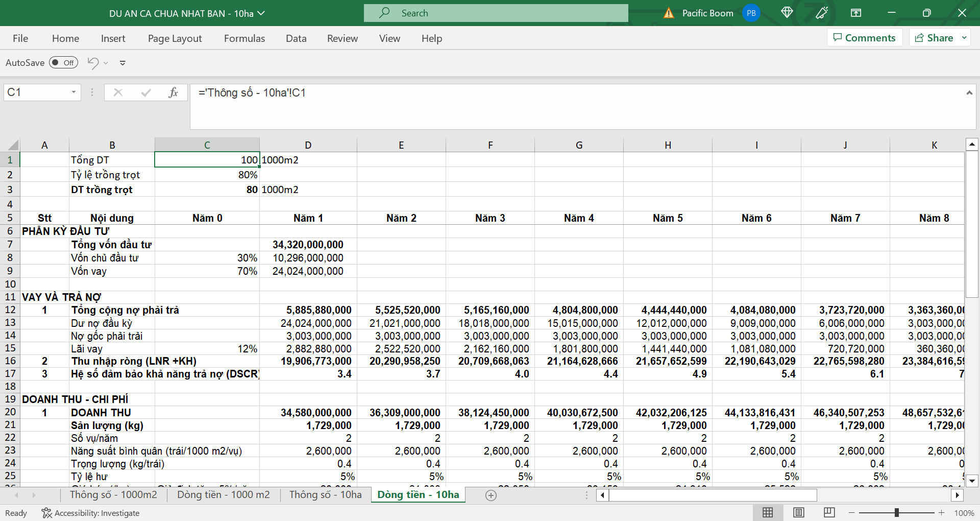Switch to sheet 'Thông số - 10ha'
980x521 pixels.
point(325,494)
